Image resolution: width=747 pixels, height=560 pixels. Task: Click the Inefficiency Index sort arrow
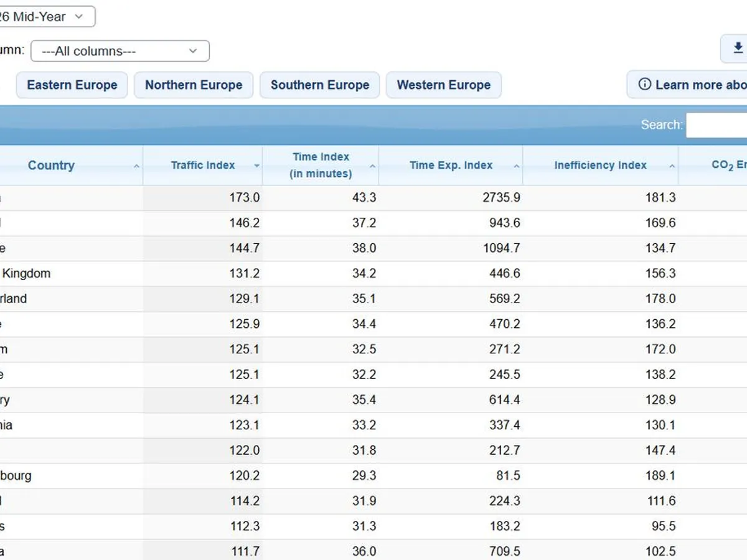[x=672, y=166]
